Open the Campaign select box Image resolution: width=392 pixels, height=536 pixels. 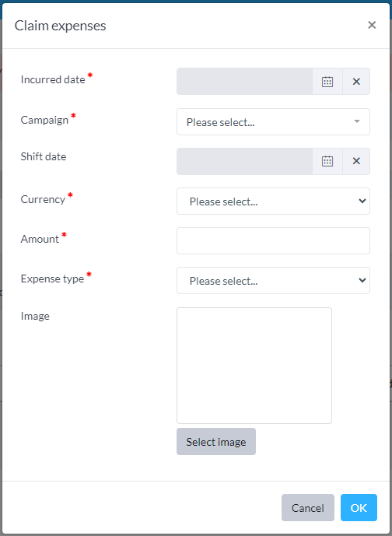273,121
